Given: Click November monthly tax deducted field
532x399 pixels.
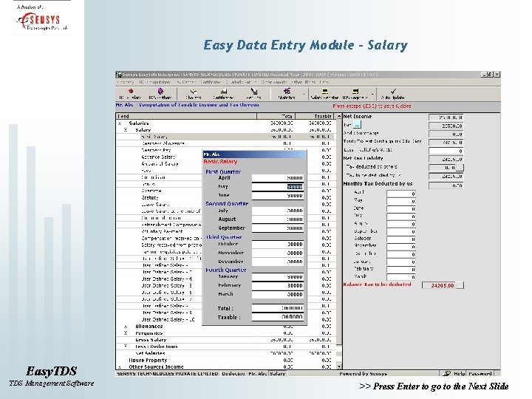Looking at the screenshot, I should (x=401, y=247).
